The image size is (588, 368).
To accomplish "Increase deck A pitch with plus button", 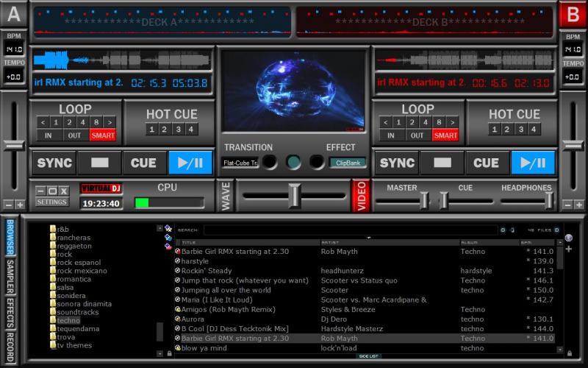I will [x=21, y=205].
